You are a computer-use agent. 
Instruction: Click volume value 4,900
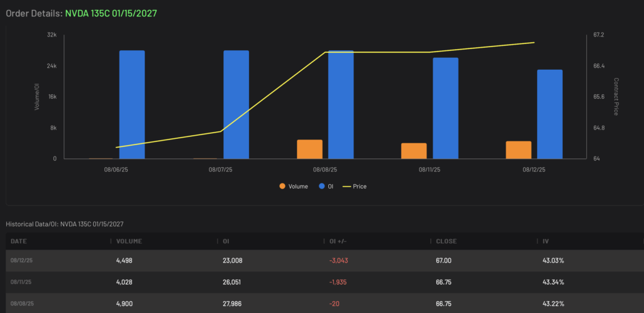tap(124, 304)
